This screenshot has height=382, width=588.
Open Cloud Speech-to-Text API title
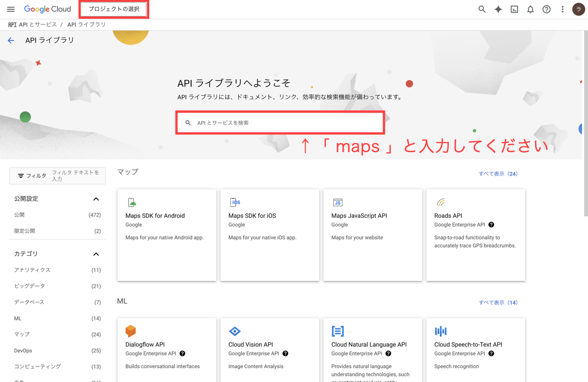click(x=468, y=344)
